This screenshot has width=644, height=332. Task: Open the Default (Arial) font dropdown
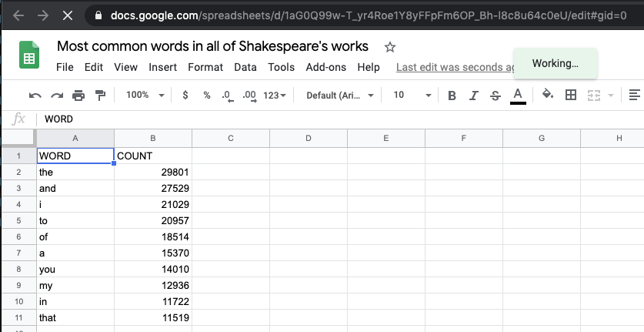[340, 95]
